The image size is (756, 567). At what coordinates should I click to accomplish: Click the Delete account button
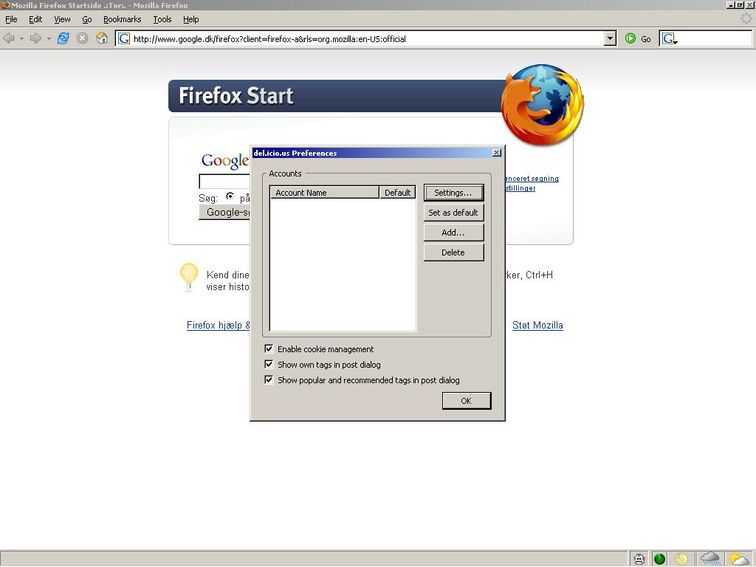(x=453, y=253)
